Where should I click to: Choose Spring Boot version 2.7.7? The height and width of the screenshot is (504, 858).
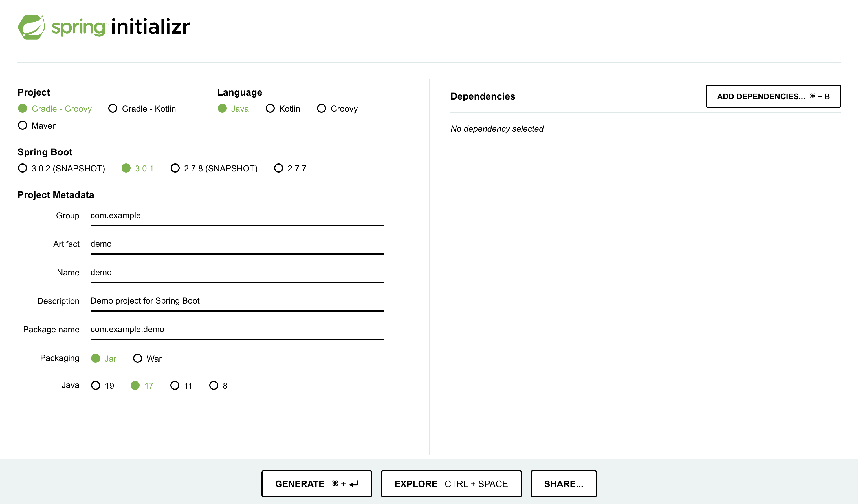(x=278, y=169)
